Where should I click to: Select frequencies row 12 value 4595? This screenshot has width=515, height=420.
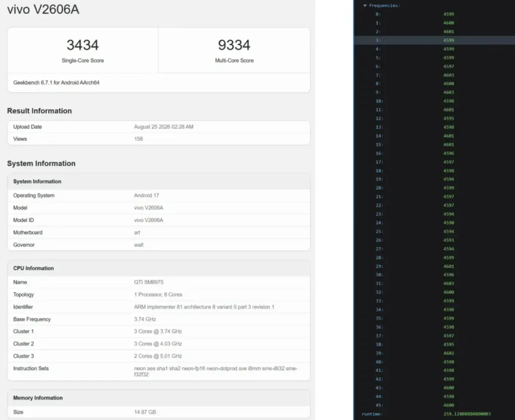(449, 119)
